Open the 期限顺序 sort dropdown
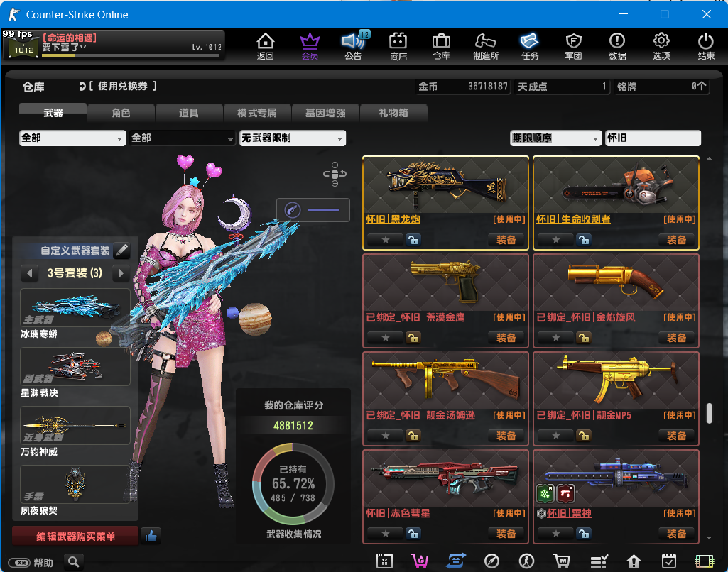 [555, 138]
